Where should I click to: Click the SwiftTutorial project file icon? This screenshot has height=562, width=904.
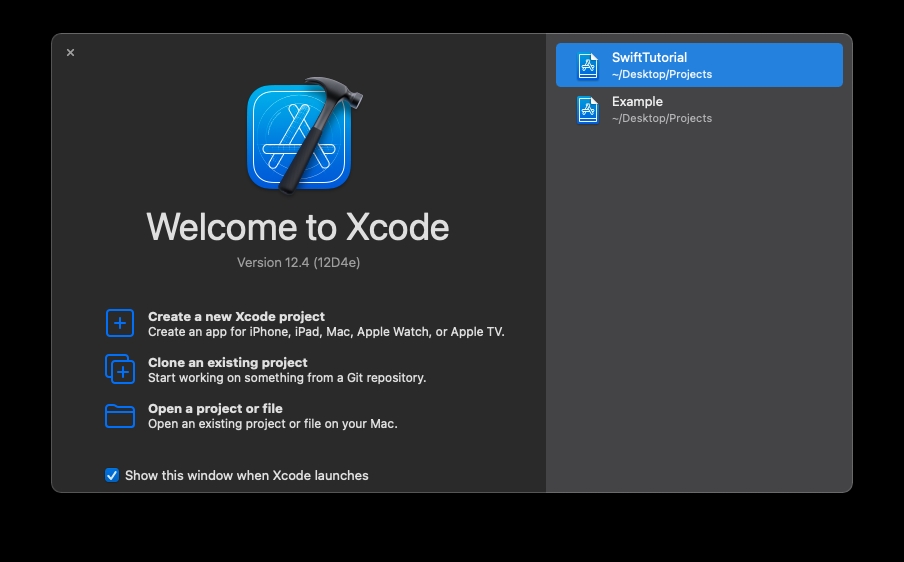588,65
